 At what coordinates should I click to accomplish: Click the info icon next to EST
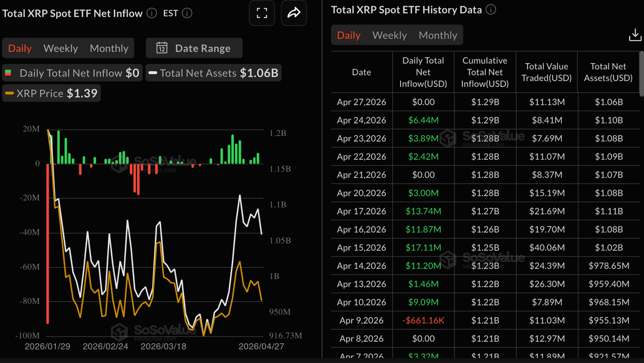point(188,12)
